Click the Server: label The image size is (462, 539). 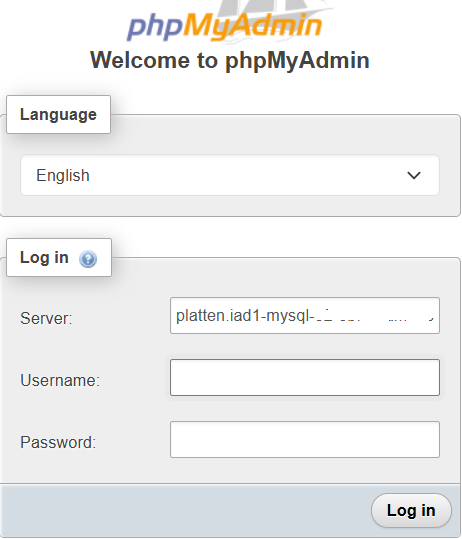pyautogui.click(x=46, y=318)
